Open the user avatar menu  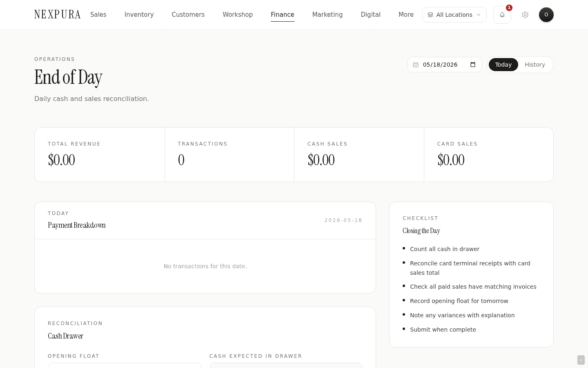[546, 15]
